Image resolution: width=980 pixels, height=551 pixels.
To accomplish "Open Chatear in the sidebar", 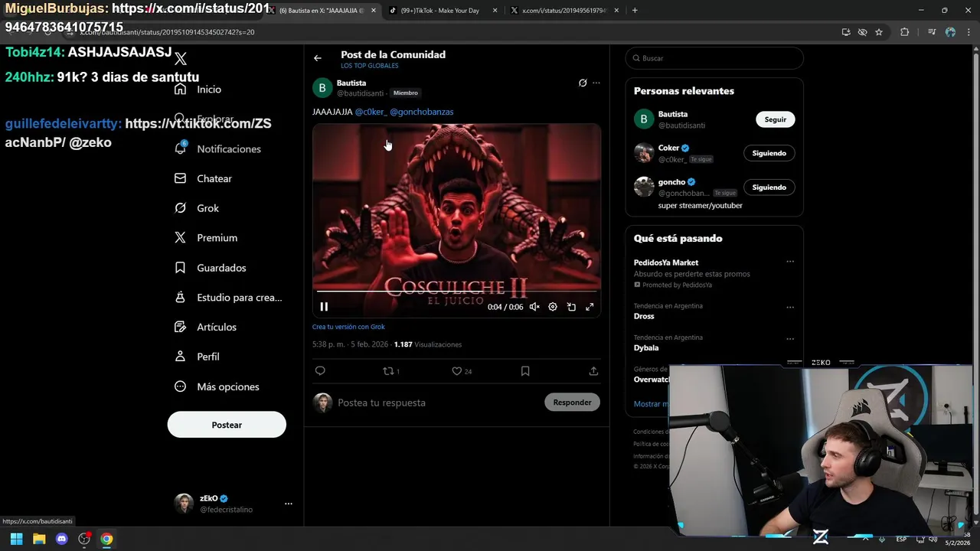I will coord(203,178).
